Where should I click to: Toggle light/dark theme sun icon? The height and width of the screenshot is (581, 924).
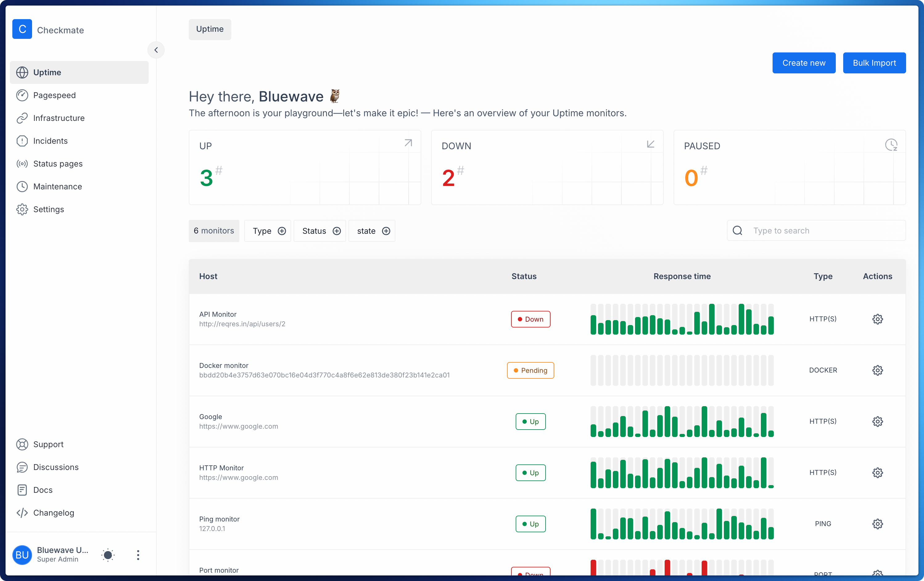click(108, 555)
